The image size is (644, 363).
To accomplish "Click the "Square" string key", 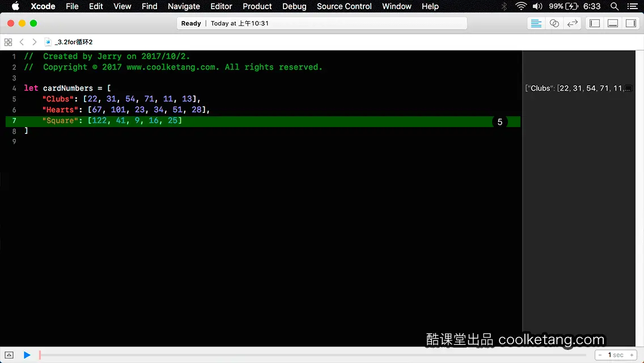I will tap(60, 120).
